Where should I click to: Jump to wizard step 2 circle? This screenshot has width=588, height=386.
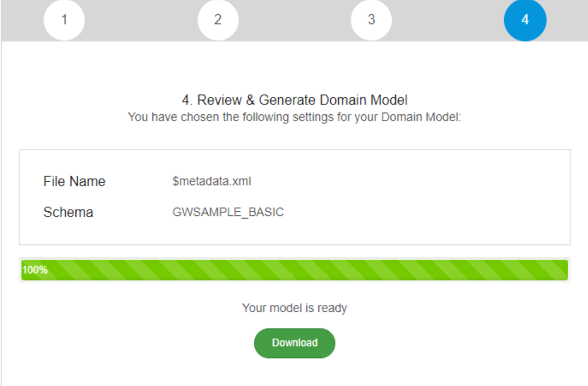[218, 19]
